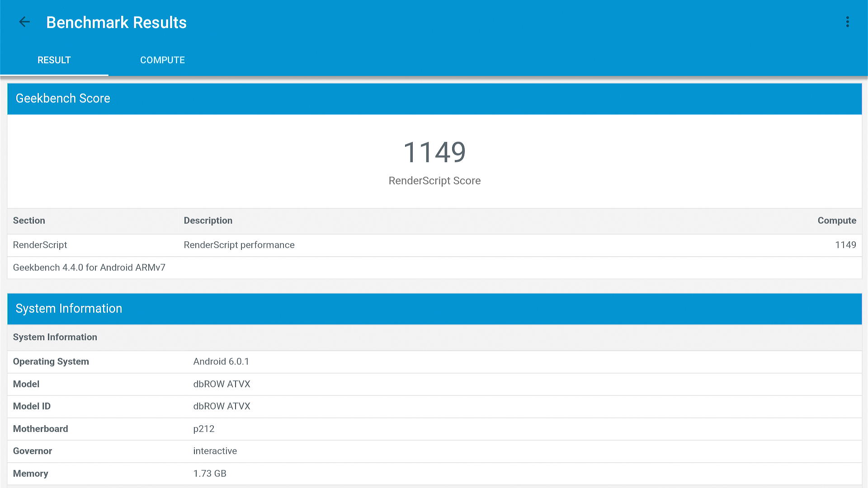Select the 1149 compute value in table
The height and width of the screenshot is (488, 868).
point(845,245)
